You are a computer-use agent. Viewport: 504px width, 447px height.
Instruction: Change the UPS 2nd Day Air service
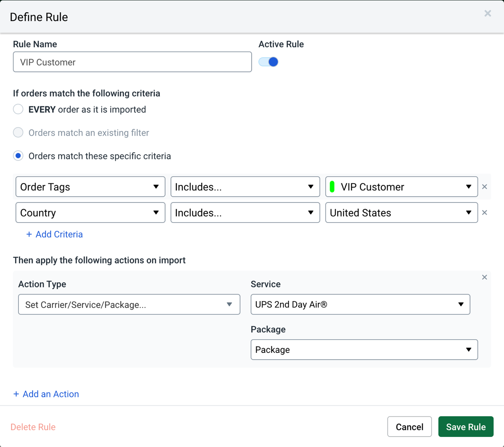(x=360, y=305)
